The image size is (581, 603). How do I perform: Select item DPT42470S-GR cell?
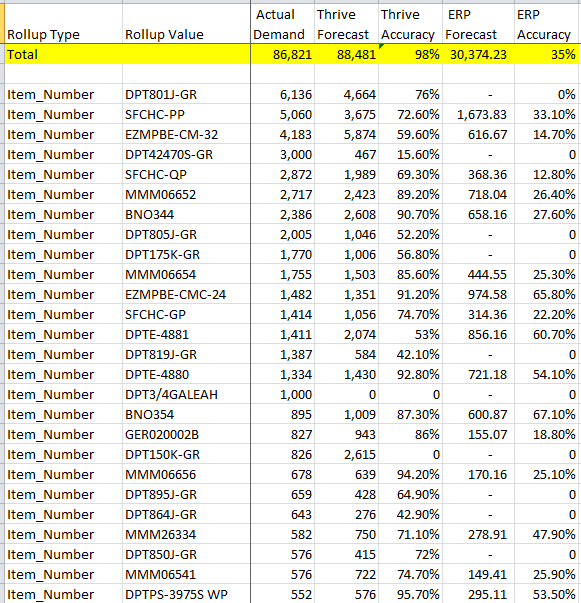pyautogui.click(x=186, y=154)
